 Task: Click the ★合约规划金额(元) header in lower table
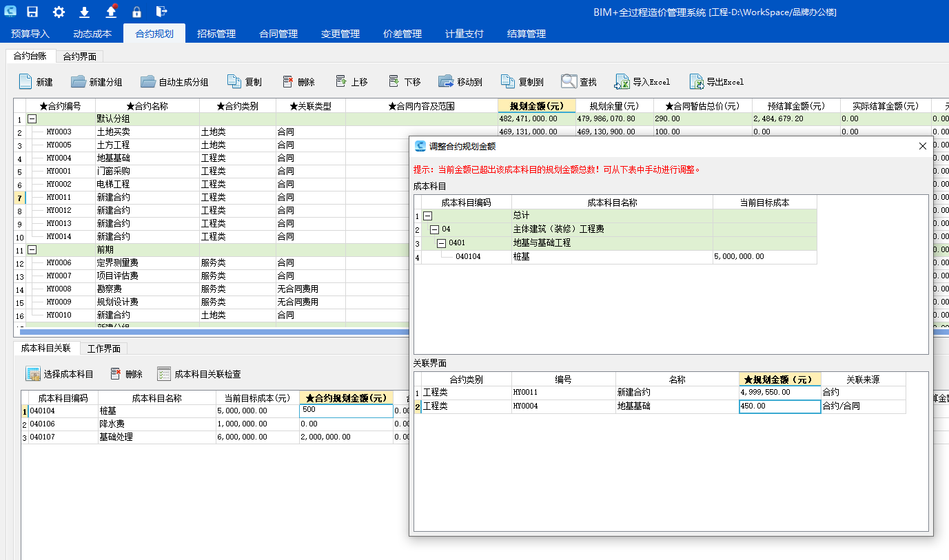click(x=346, y=398)
